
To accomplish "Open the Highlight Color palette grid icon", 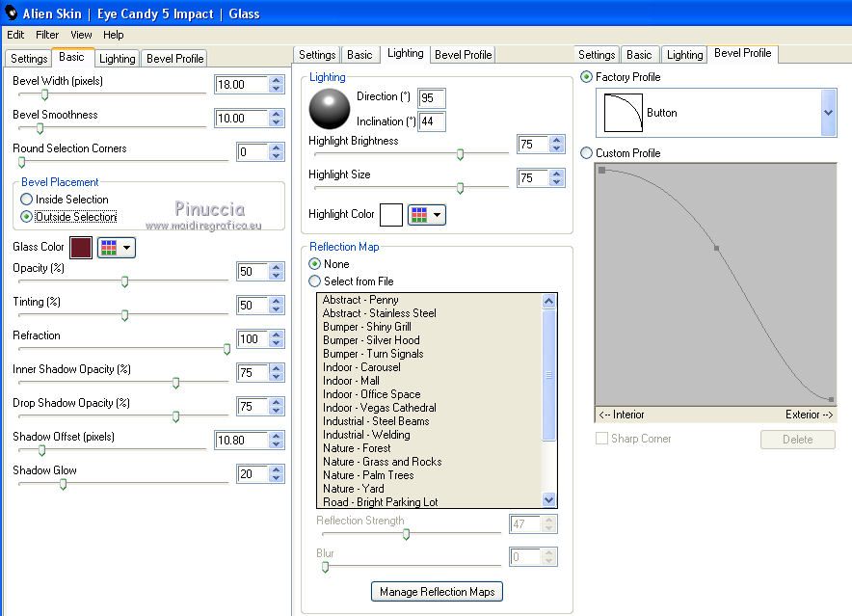I will click(x=418, y=214).
